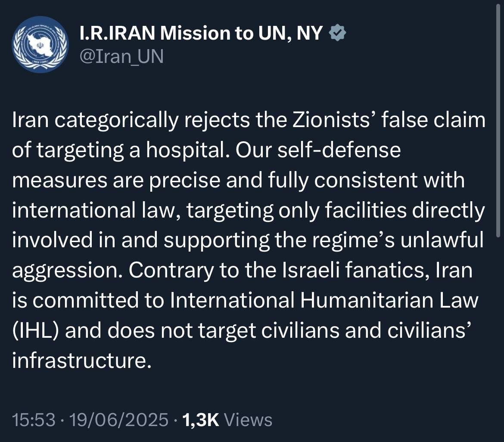Click the I.R.IRAN Mission profile avatar

pyautogui.click(x=40, y=44)
